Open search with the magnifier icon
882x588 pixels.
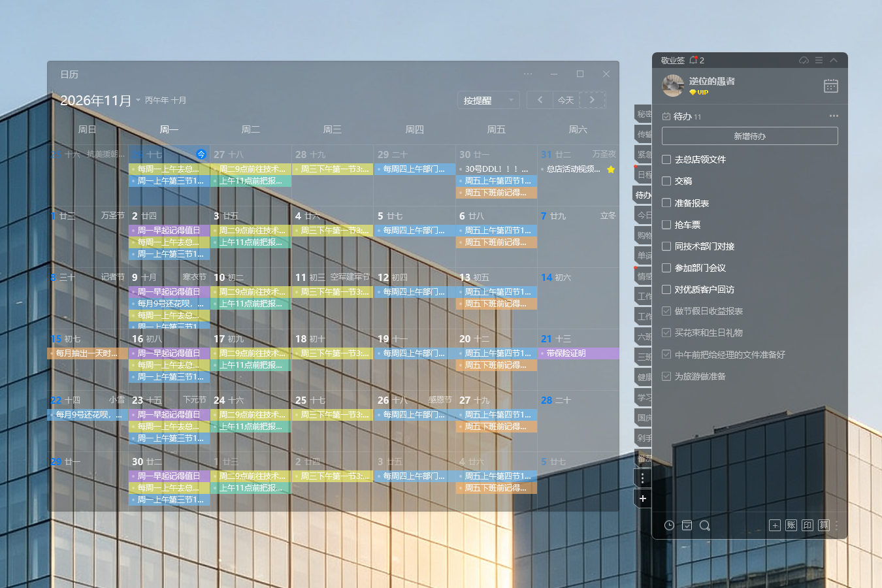pos(704,525)
